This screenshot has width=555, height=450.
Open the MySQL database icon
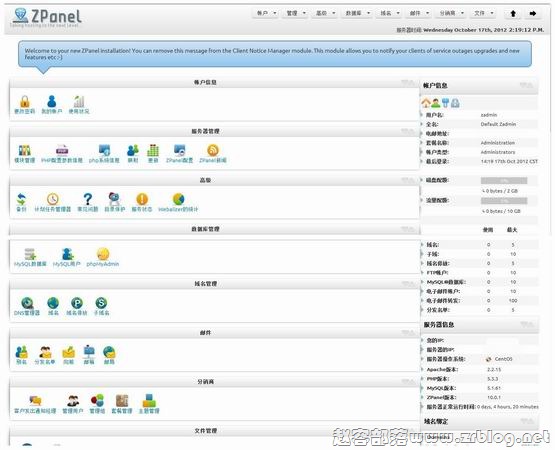coord(30,254)
